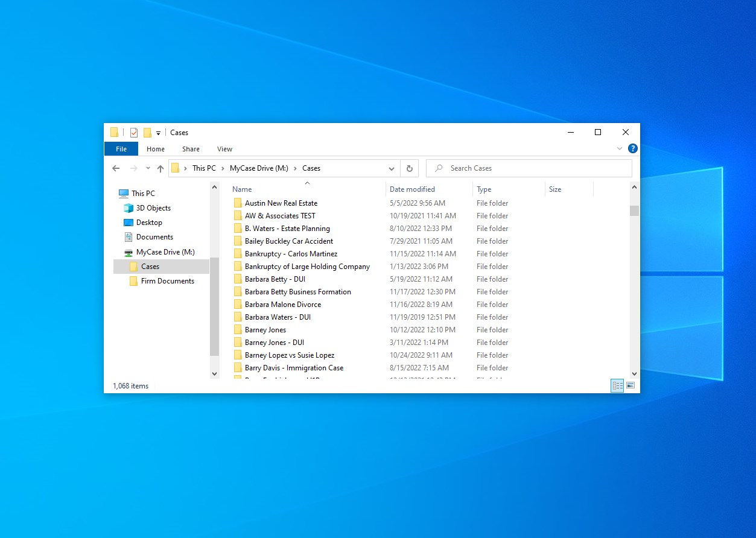Click the Back navigation arrow
756x538 pixels.
pyautogui.click(x=116, y=168)
